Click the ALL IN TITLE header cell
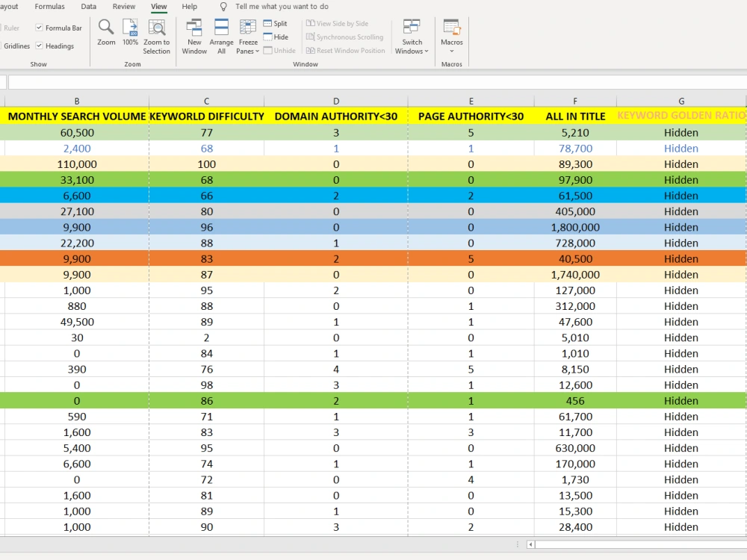This screenshot has width=747, height=560. [575, 116]
